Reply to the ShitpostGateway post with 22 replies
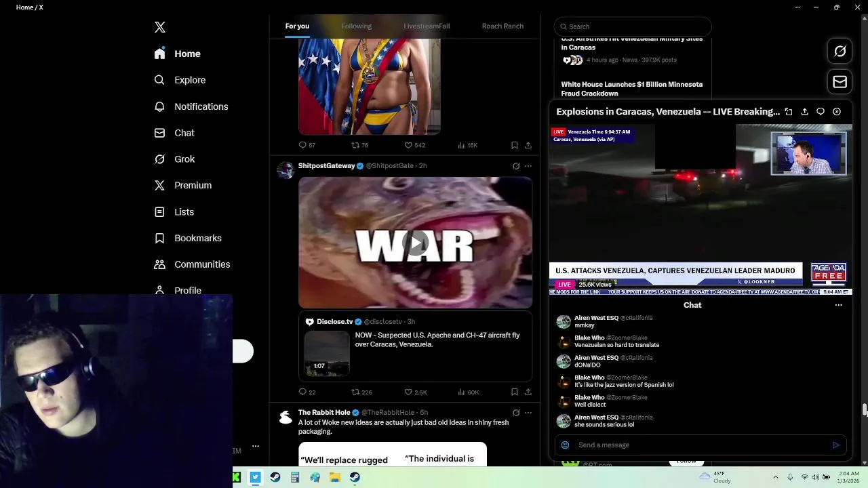 [307, 392]
